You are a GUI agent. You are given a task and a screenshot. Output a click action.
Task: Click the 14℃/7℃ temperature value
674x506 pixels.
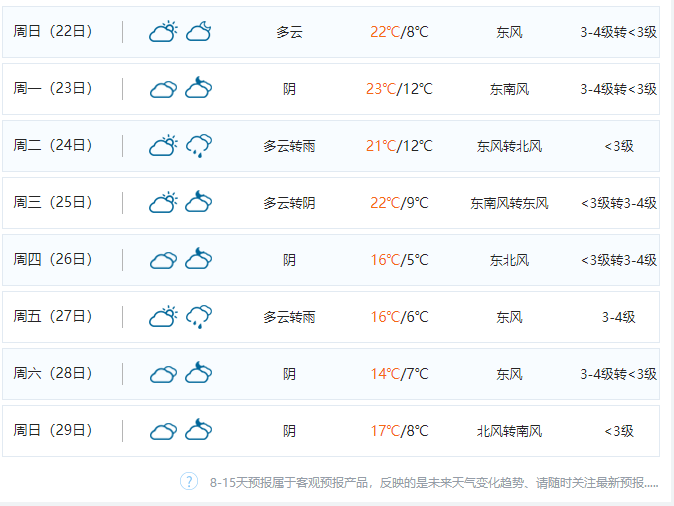coord(399,374)
